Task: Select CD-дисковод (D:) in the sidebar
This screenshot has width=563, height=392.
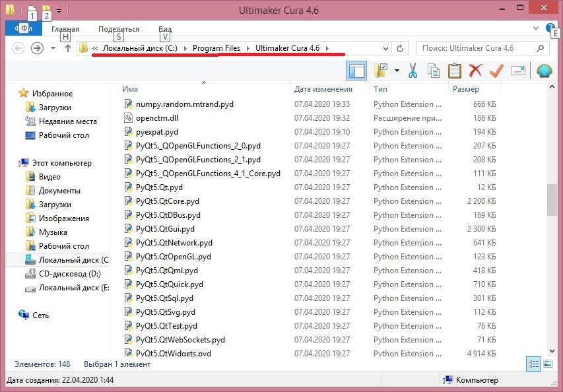Action: tap(70, 274)
